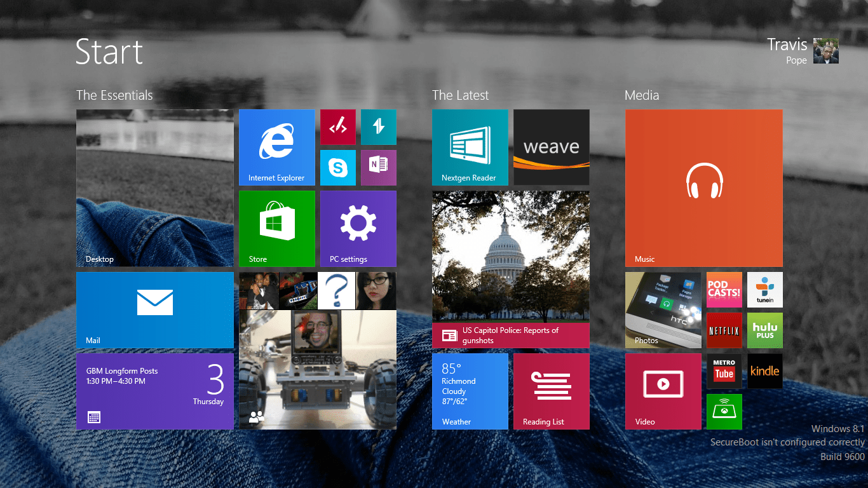Launch the Netflix tile
Viewport: 868px width, 488px height.
[724, 330]
